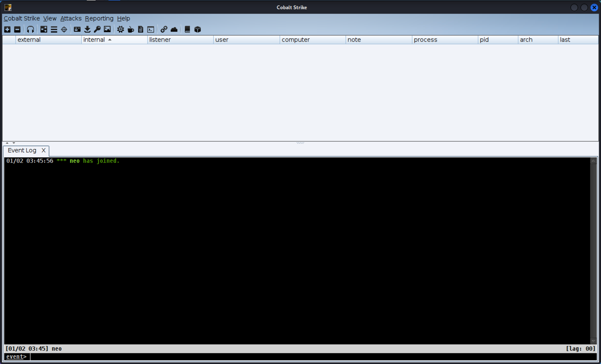
Task: Open the Cobalt Strike menu
Action: [22, 19]
